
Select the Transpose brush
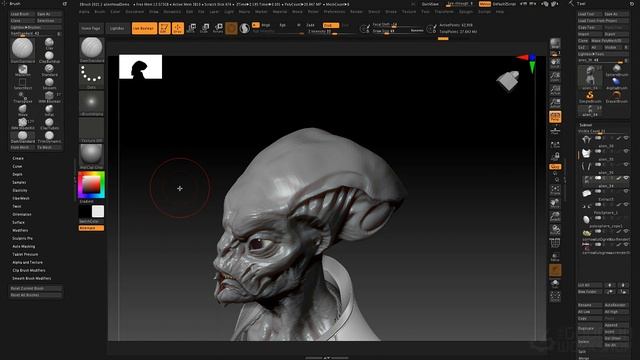(x=23, y=97)
